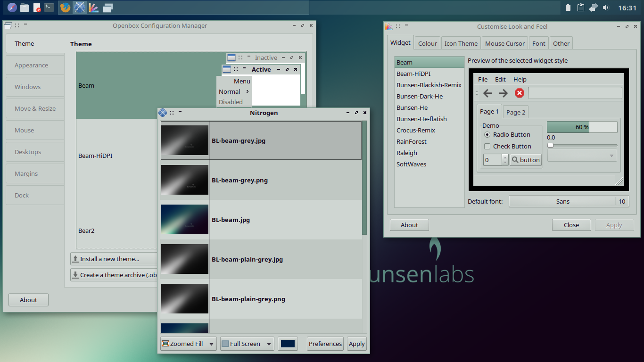Go to Appearance section in Openbox Configuration
This screenshot has height=362, width=644.
(x=35, y=65)
